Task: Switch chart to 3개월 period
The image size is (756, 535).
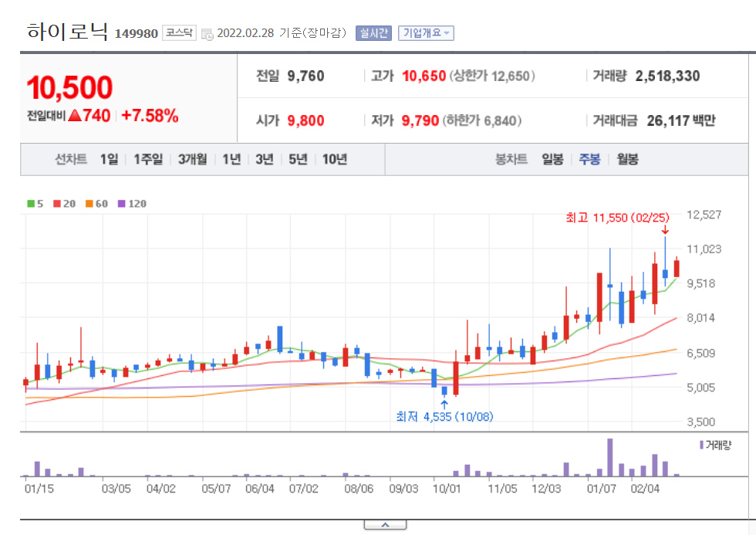Action: [x=192, y=159]
